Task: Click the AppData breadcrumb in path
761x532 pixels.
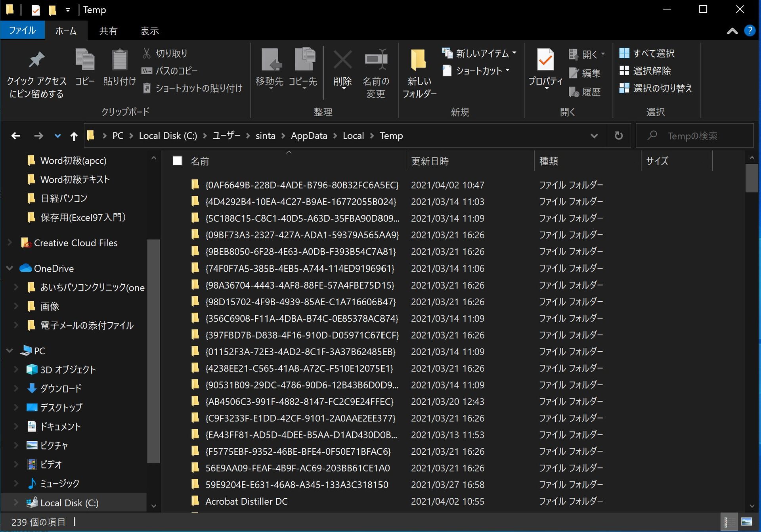Action: coord(309,136)
